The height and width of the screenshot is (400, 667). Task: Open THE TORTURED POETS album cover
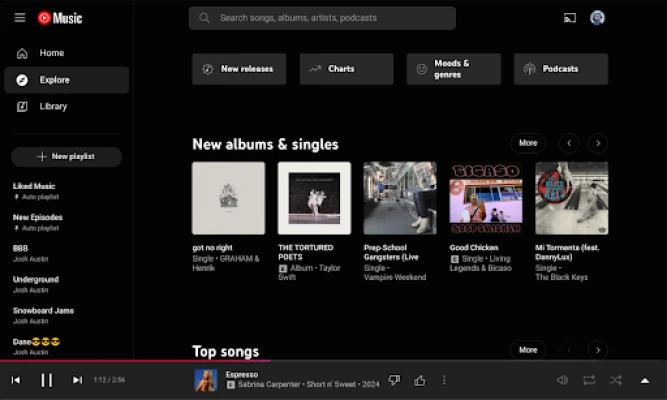(x=314, y=198)
